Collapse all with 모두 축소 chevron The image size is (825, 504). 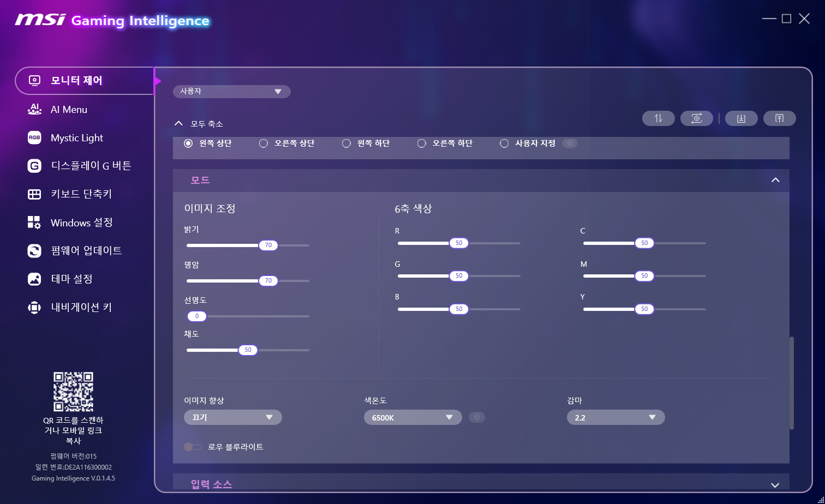pos(178,124)
